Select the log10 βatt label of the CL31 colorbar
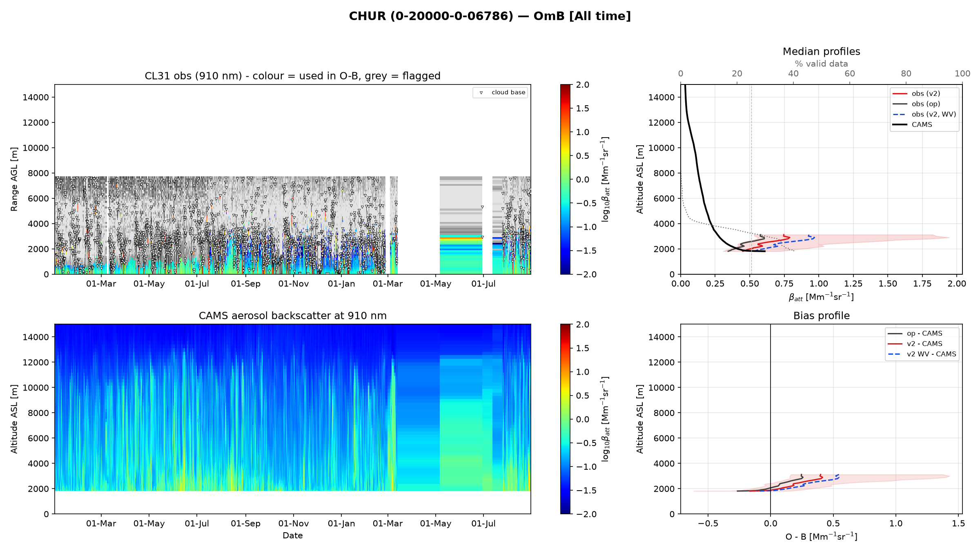The height and width of the screenshot is (551, 980). click(605, 179)
